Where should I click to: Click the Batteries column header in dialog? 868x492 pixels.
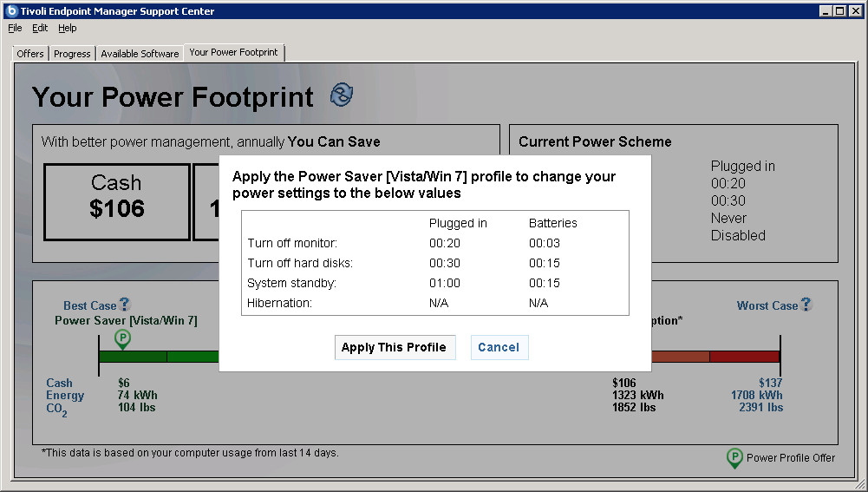tap(552, 223)
